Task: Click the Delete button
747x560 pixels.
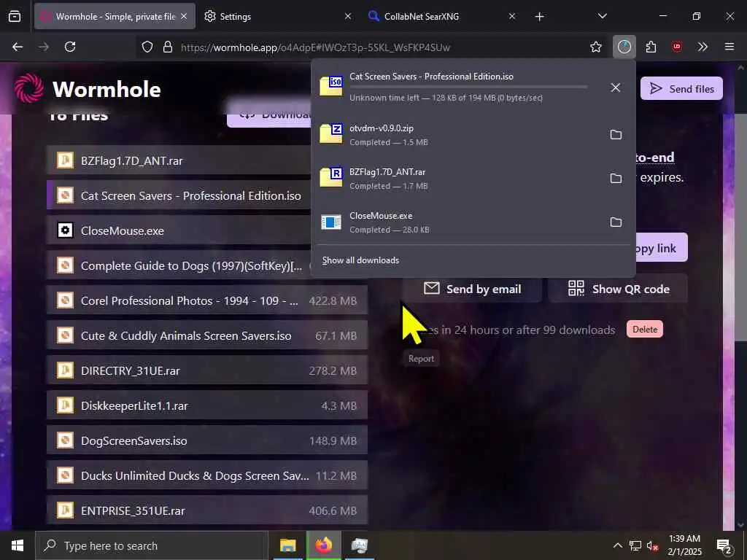Action: [645, 329]
